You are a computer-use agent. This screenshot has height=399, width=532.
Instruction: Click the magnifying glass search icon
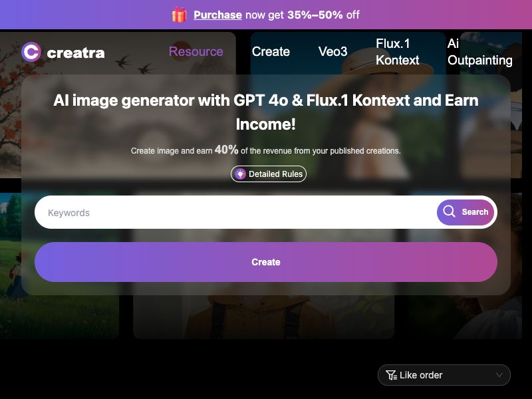click(x=449, y=211)
